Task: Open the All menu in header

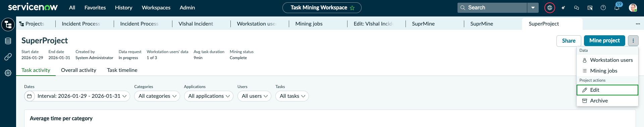Action: click(72, 8)
